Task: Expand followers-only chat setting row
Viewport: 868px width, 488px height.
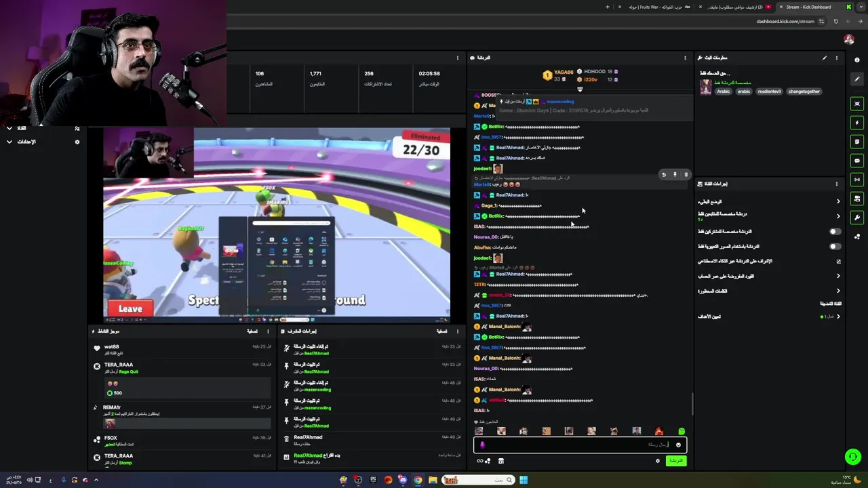Action: click(769, 216)
